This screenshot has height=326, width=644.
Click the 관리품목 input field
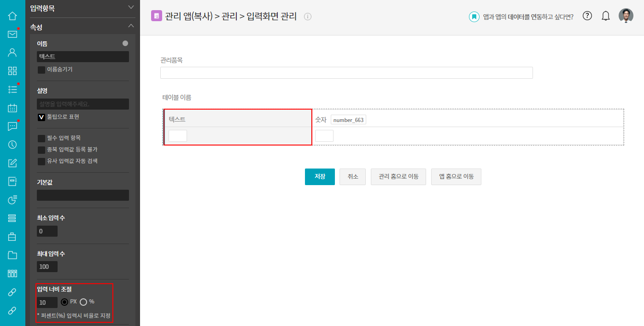coord(346,73)
